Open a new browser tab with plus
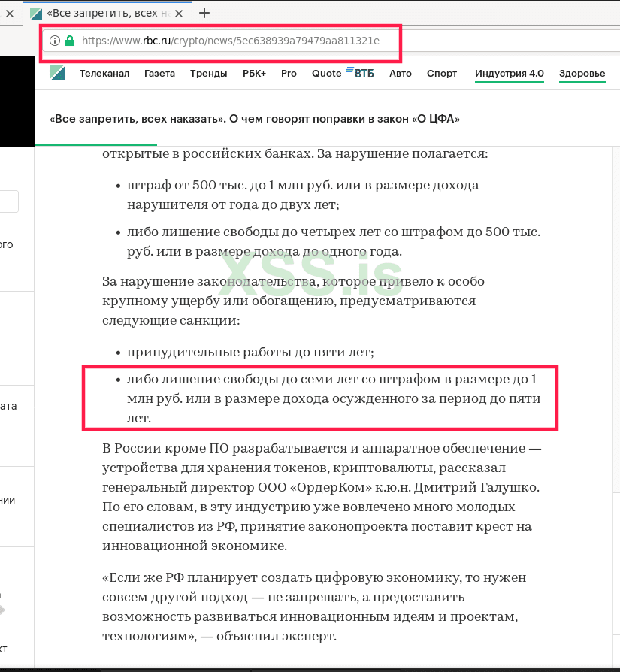620x672 pixels. pos(206,13)
